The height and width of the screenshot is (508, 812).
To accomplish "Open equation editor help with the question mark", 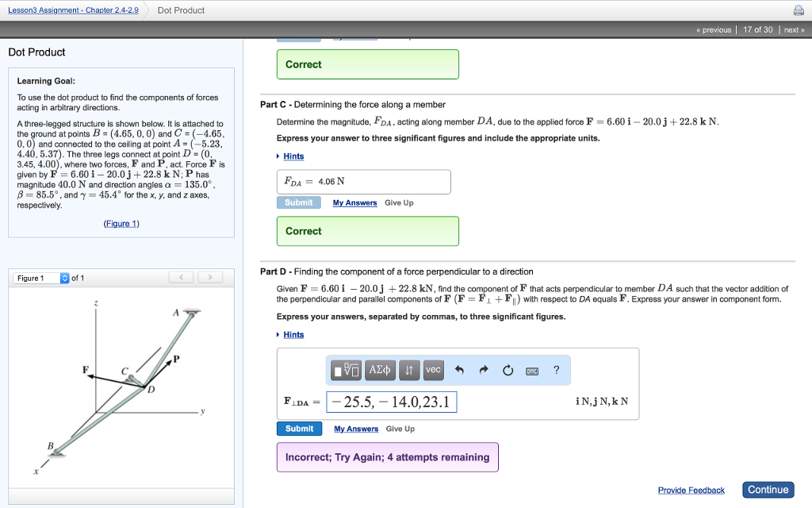I will click(x=556, y=370).
